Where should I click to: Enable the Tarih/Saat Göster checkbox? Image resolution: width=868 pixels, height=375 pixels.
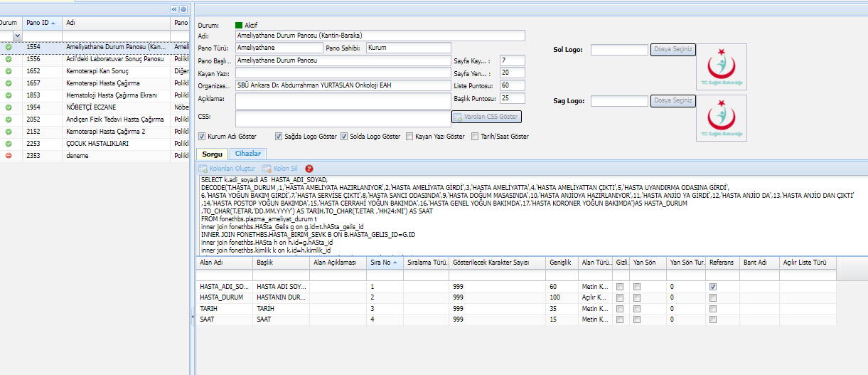point(475,136)
